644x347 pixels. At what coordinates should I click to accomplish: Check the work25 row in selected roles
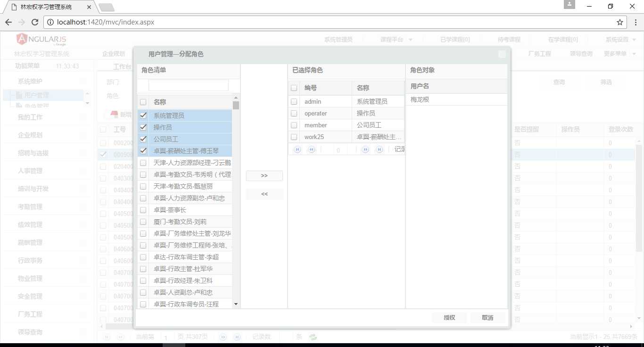pyautogui.click(x=294, y=137)
